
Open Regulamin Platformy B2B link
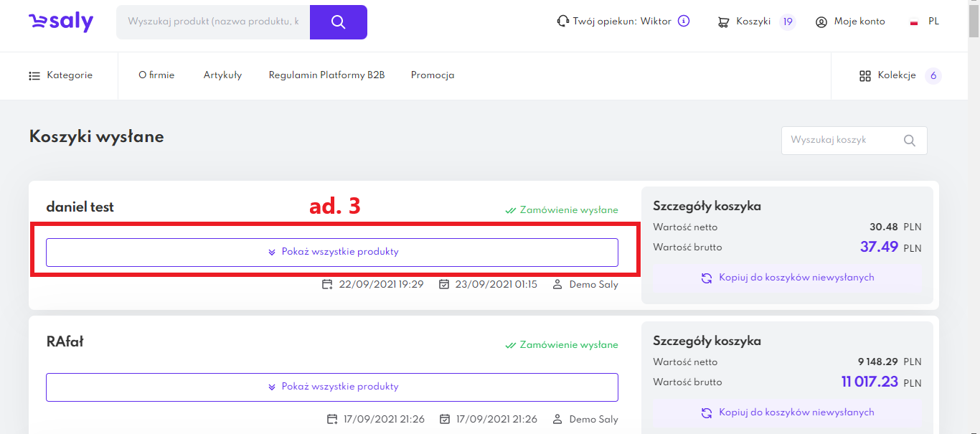pos(326,75)
